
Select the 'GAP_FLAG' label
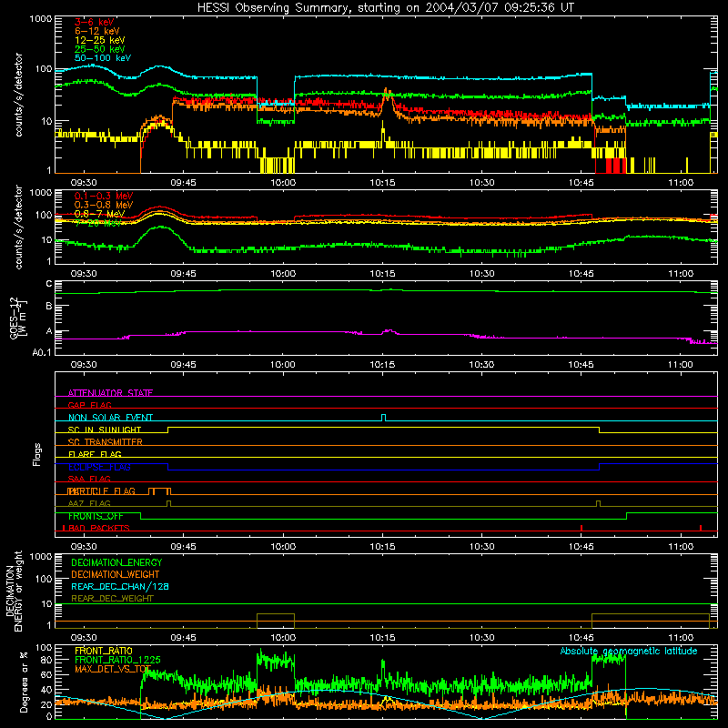tap(89, 405)
